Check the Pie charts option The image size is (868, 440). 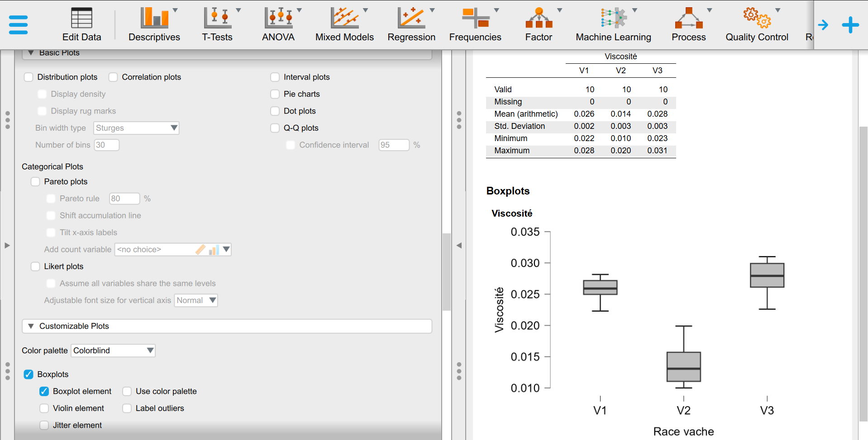(x=275, y=94)
